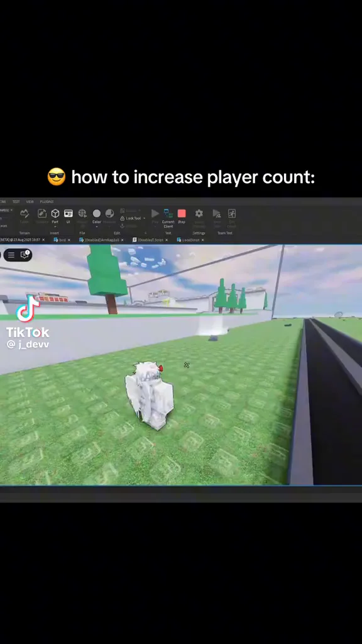Click the Exit Game icon
Screen dimensions: 362x644
[x=232, y=213]
